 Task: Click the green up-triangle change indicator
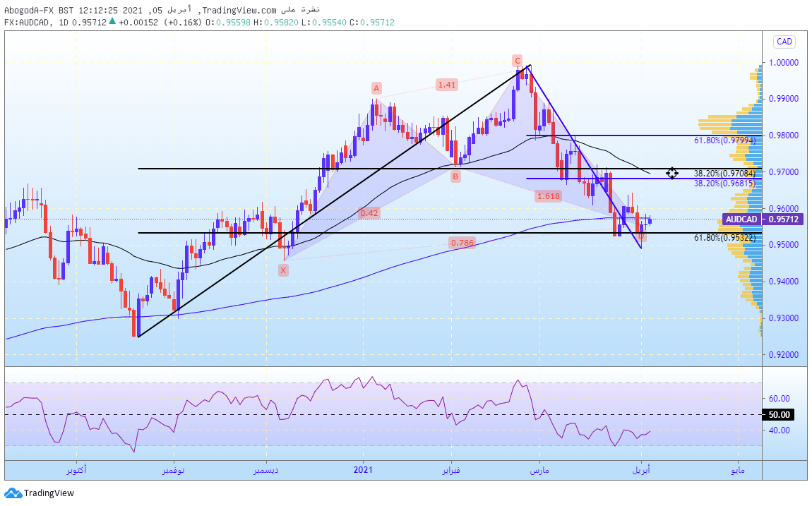pos(112,22)
